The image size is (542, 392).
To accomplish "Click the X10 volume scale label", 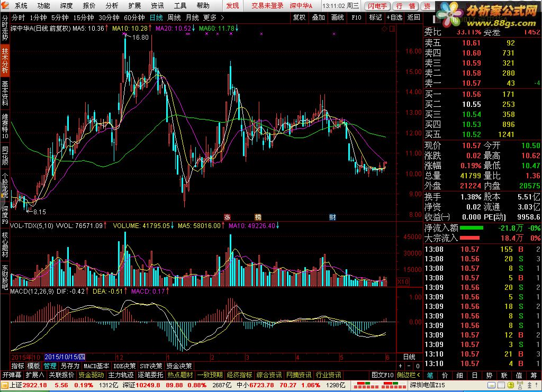I will [403, 282].
